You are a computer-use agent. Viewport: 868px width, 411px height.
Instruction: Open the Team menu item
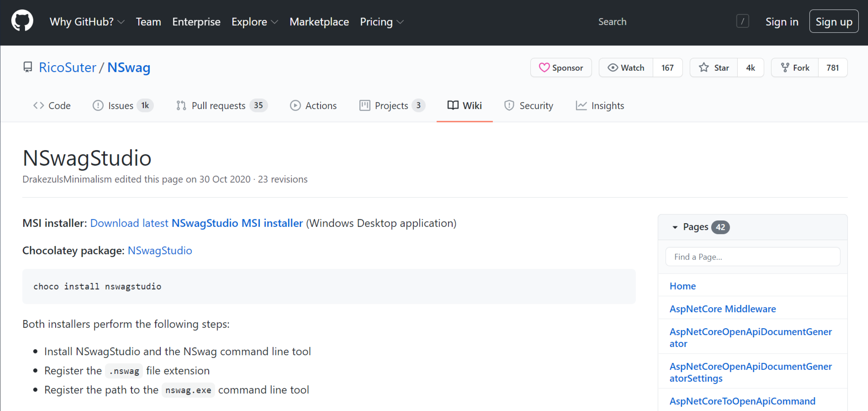(x=149, y=22)
